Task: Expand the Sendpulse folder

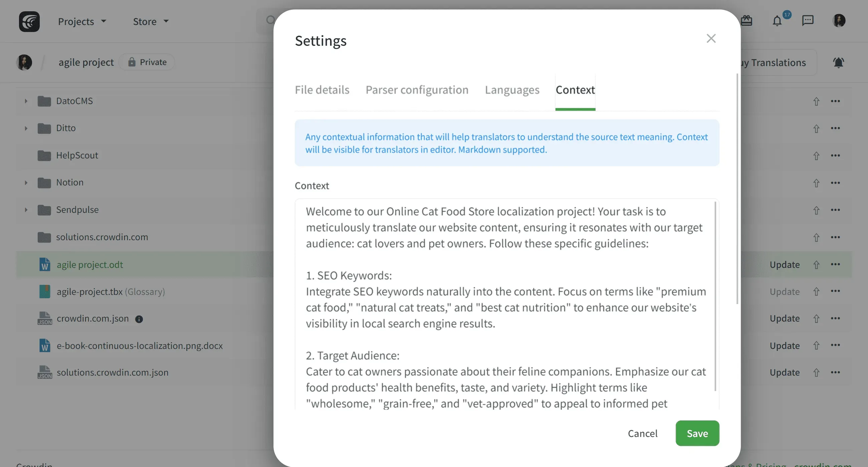Action: (26, 209)
